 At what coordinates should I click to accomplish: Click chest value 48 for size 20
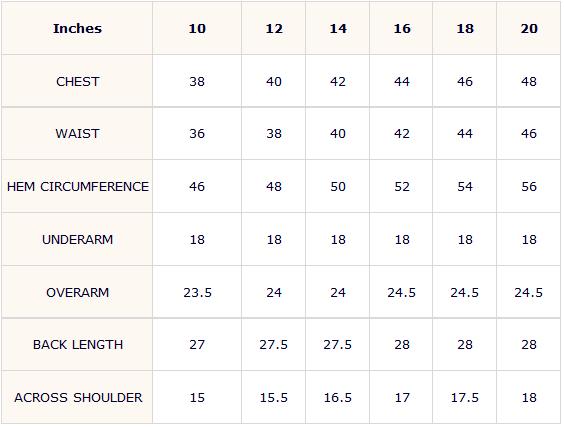pos(529,82)
